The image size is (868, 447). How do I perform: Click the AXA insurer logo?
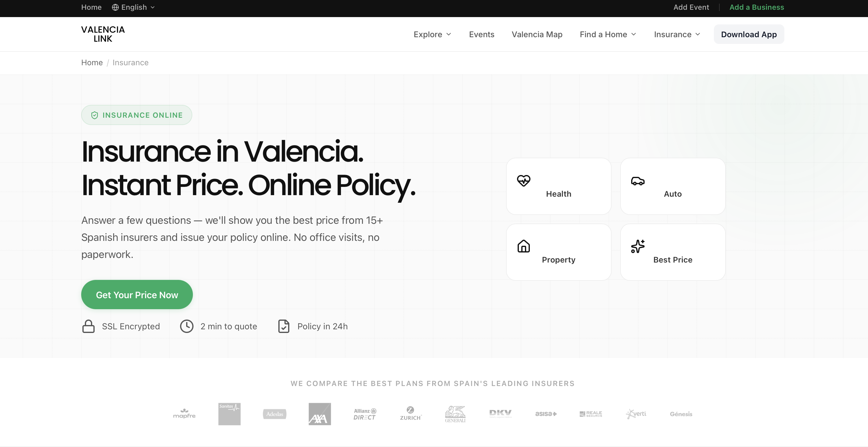click(x=320, y=414)
